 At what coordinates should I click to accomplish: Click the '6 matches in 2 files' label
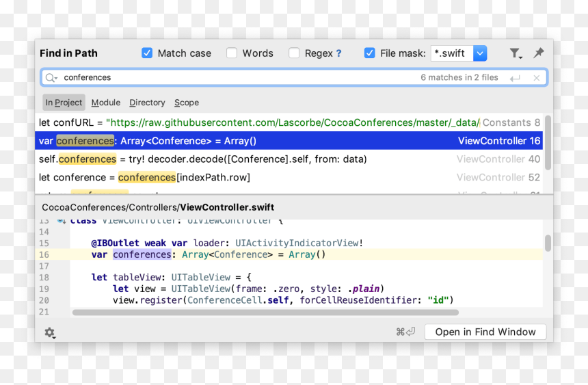click(459, 78)
